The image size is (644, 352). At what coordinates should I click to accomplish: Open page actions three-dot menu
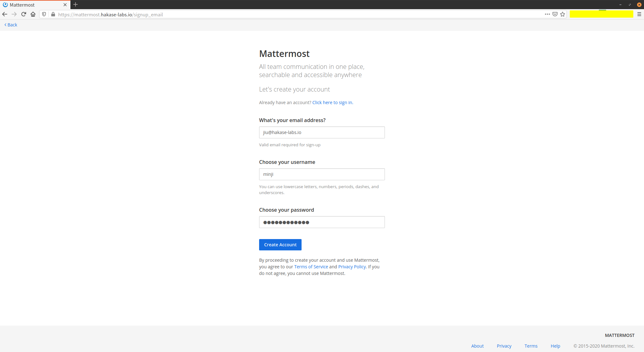pos(547,14)
